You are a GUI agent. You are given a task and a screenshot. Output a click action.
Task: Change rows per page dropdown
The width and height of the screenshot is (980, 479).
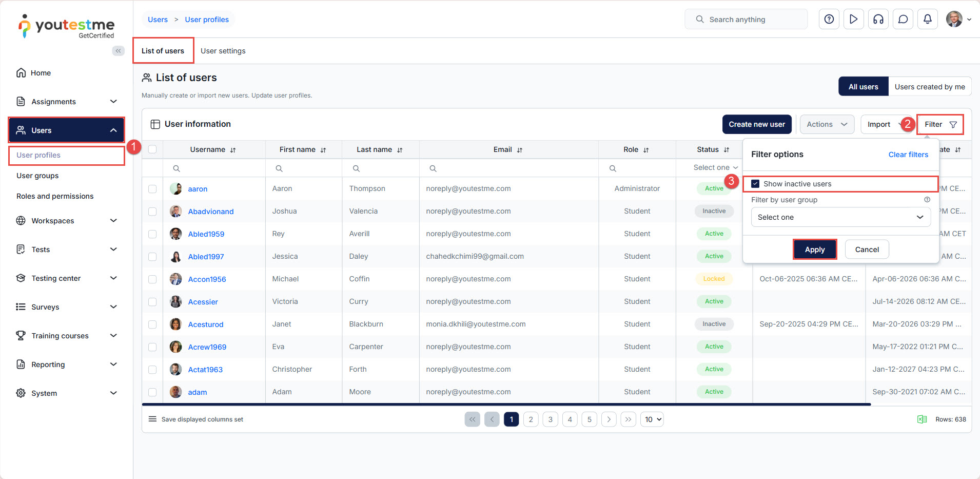pyautogui.click(x=652, y=419)
